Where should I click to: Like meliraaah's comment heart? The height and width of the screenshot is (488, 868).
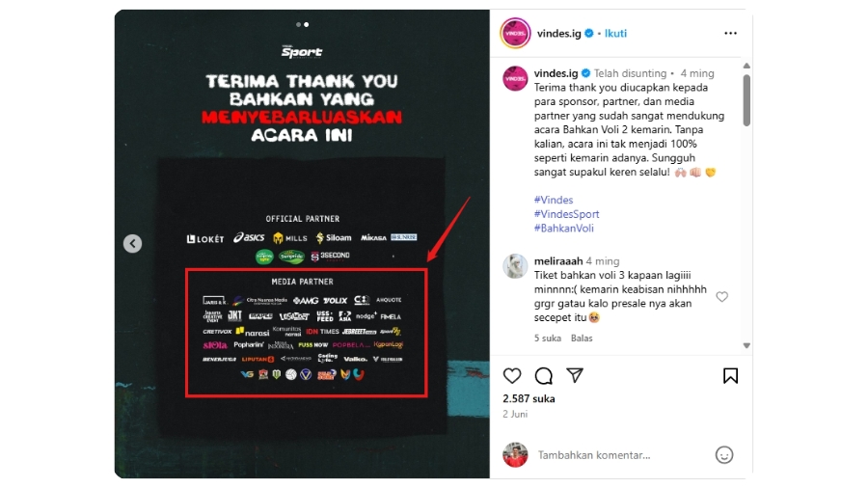coord(721,297)
